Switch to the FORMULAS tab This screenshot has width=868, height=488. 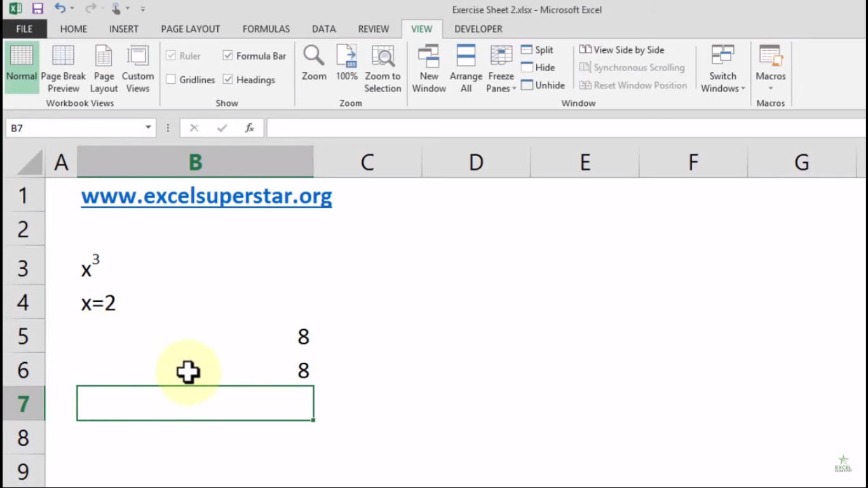[266, 29]
